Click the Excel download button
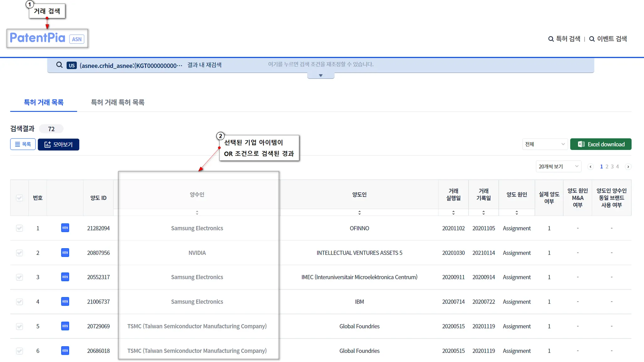 pos(601,144)
